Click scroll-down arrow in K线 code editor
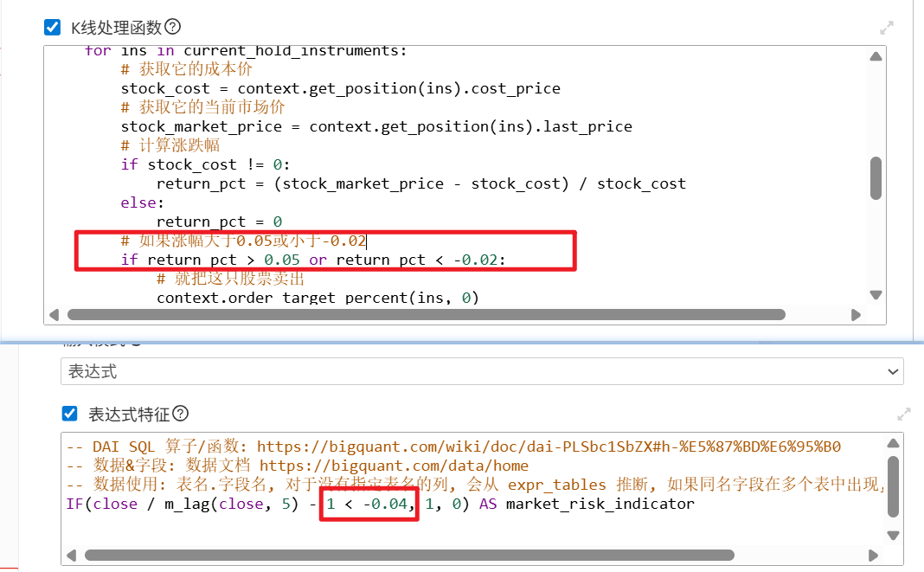 tap(876, 295)
